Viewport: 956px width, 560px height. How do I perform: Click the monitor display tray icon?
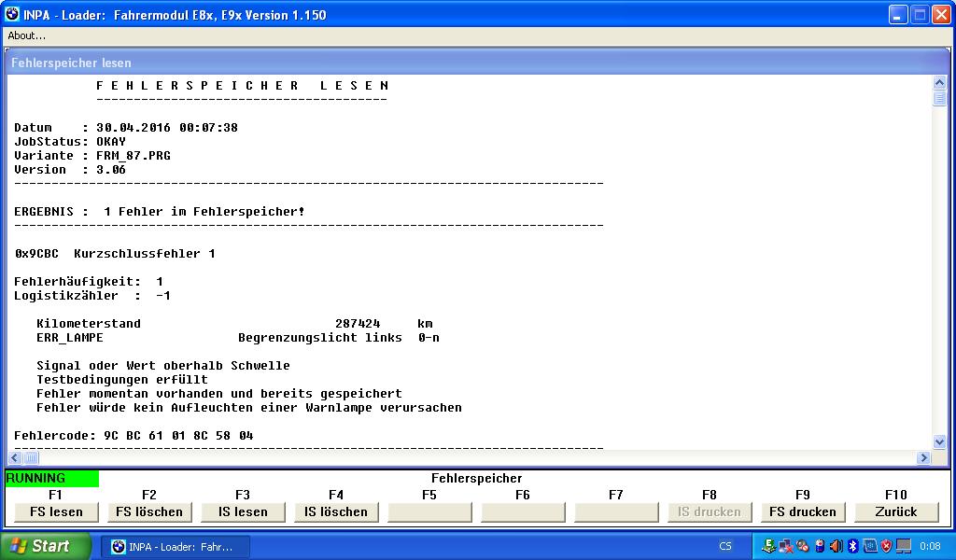(903, 546)
